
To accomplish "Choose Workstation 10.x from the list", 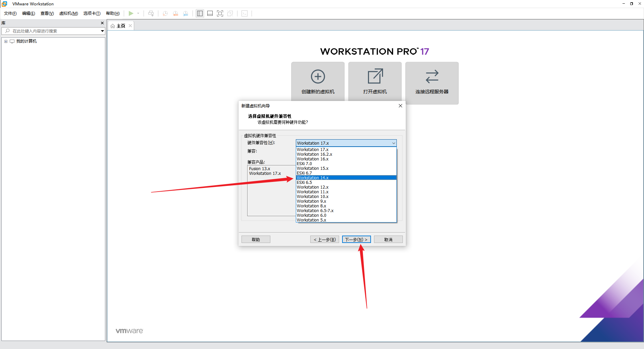I will click(346, 197).
